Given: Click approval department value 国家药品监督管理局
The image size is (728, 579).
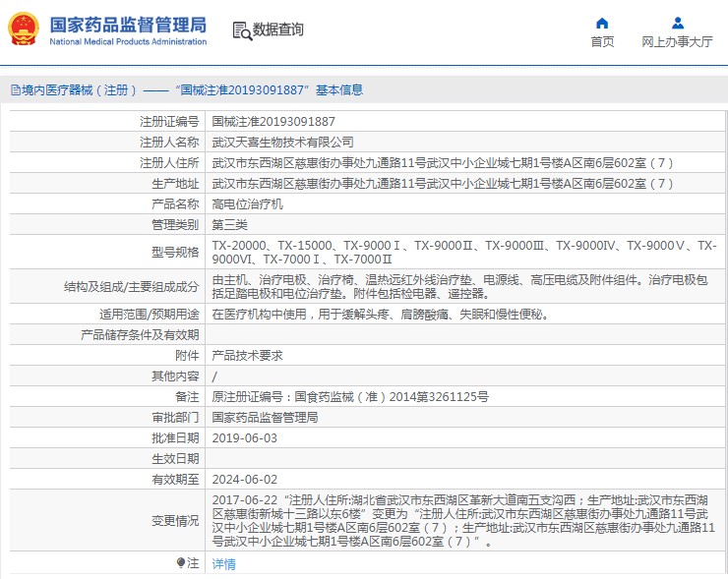Looking at the screenshot, I should click(x=265, y=417).
